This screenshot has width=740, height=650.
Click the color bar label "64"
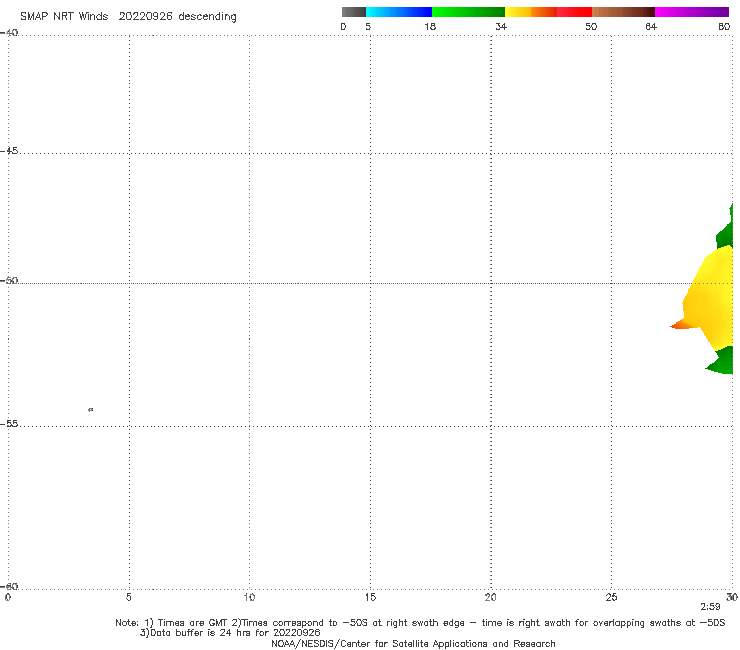pyautogui.click(x=651, y=27)
